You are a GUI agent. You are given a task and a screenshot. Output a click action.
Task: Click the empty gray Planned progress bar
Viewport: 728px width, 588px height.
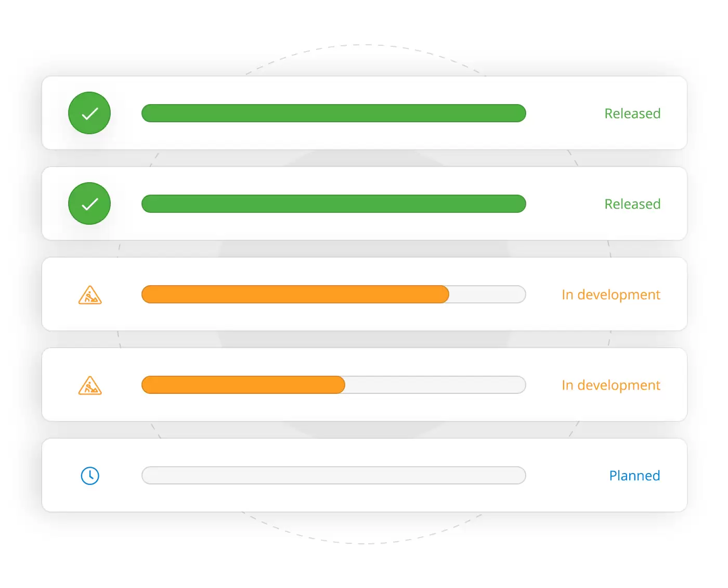click(333, 476)
